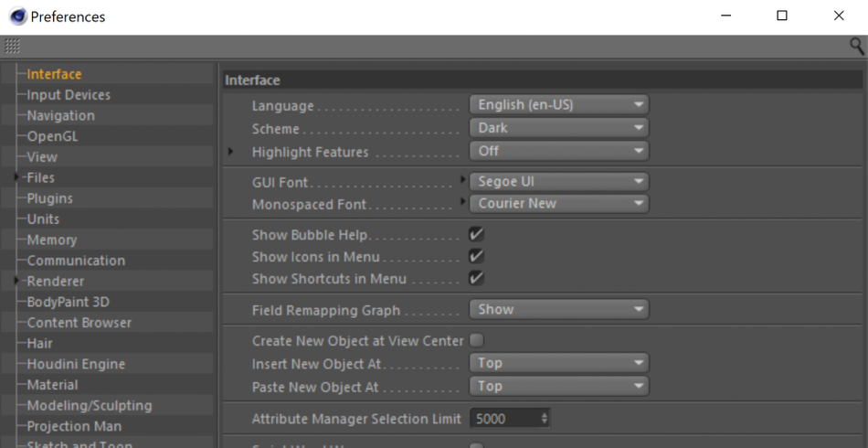The width and height of the screenshot is (868, 448).
Task: Open the Scheme dropdown showing Dark
Action: [x=559, y=128]
